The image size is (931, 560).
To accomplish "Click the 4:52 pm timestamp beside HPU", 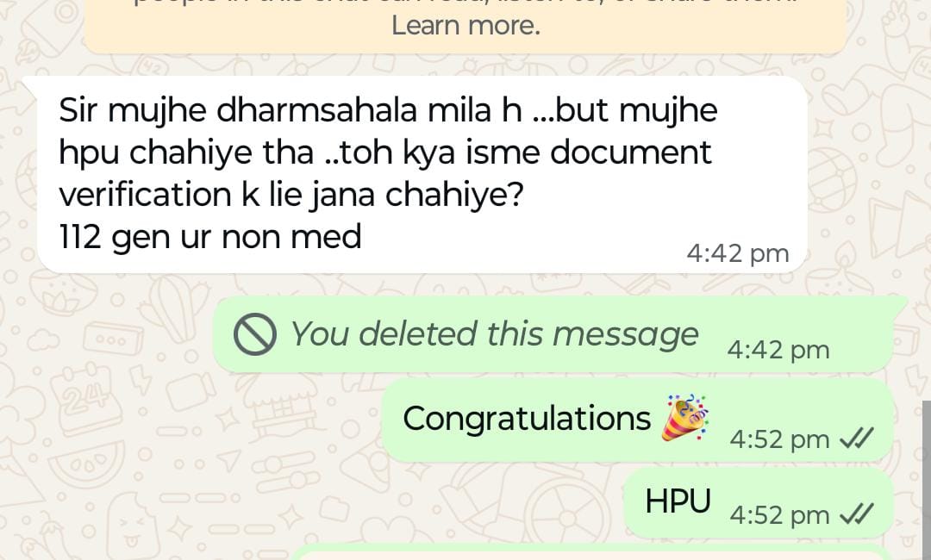I will (779, 515).
